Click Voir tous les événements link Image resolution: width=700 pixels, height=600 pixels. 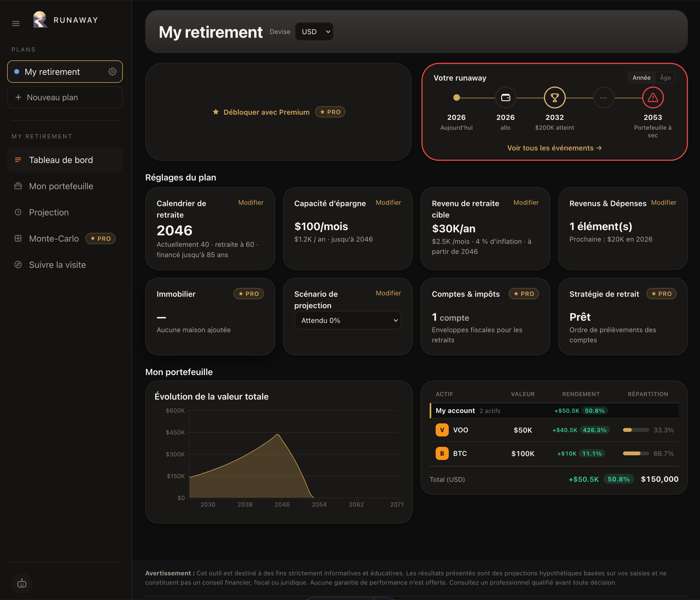[555, 148]
